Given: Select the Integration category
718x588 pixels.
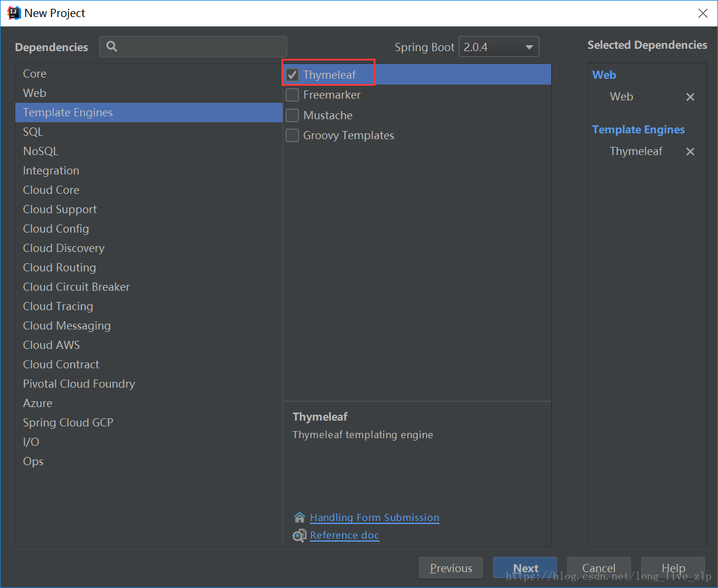Looking at the screenshot, I should click(x=149, y=170).
